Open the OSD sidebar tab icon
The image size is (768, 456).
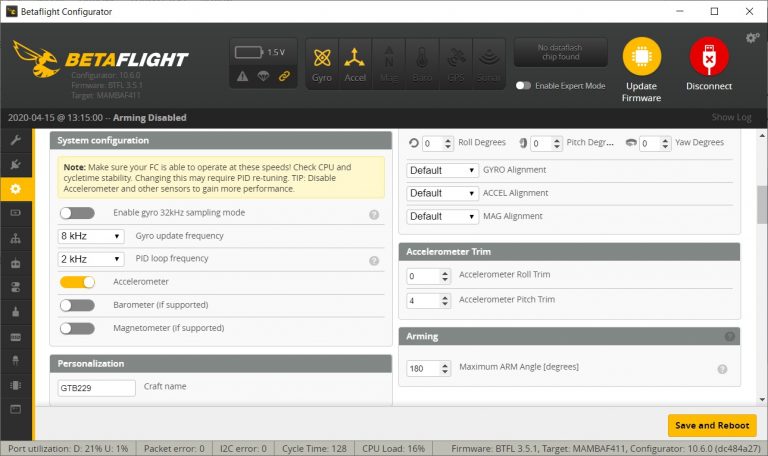click(x=16, y=337)
